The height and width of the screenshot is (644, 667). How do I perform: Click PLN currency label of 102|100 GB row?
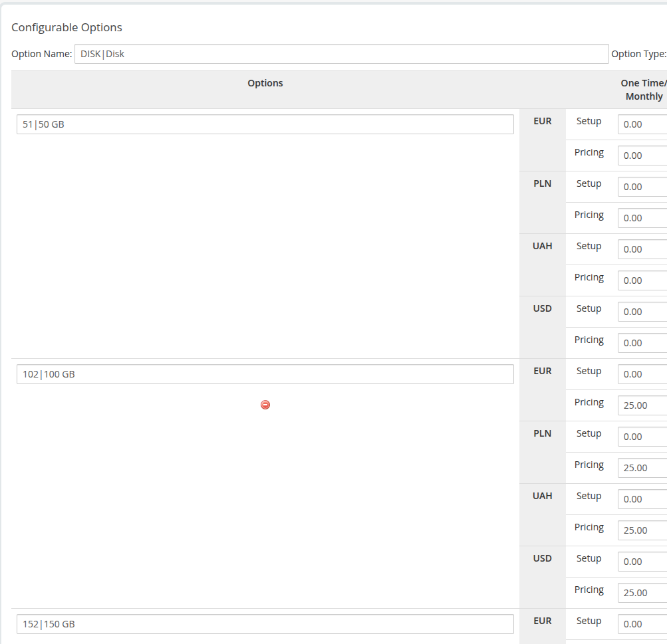click(543, 433)
